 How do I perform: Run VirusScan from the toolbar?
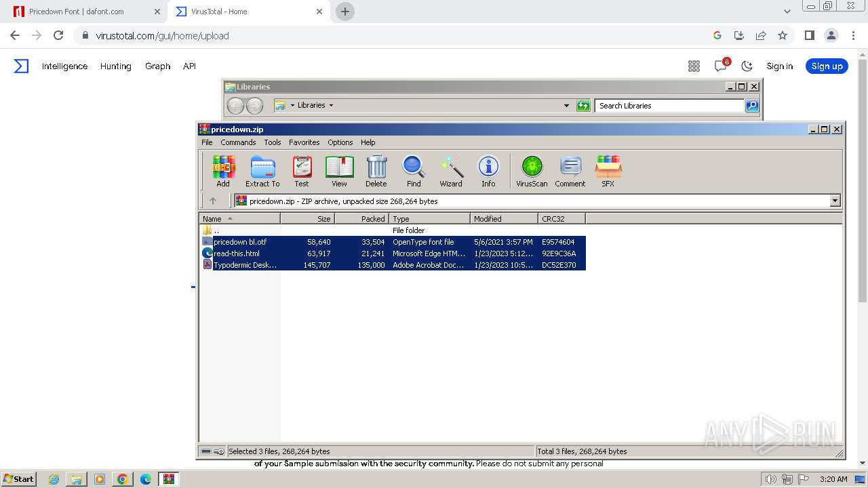point(532,171)
